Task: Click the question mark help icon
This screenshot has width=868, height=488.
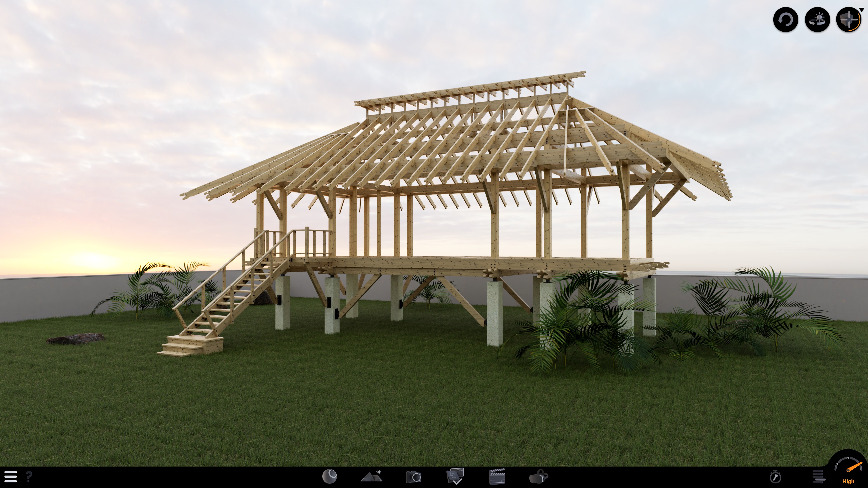Action: click(29, 476)
